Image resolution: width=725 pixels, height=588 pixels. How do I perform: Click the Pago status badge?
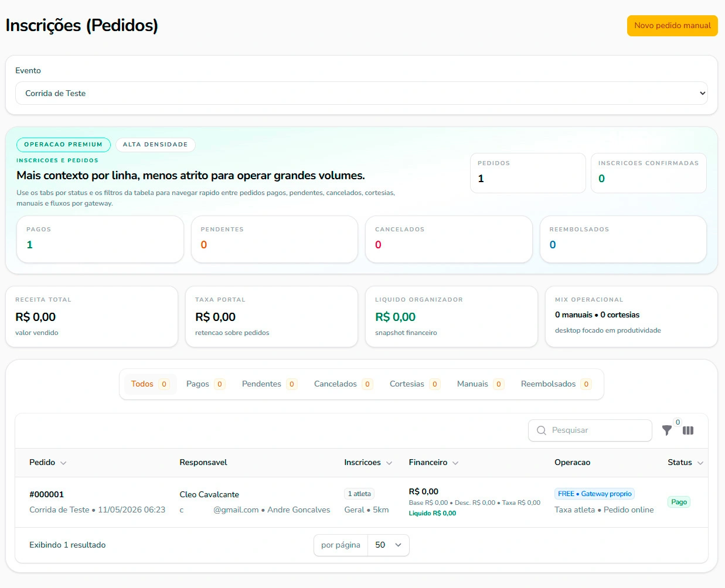[679, 502]
